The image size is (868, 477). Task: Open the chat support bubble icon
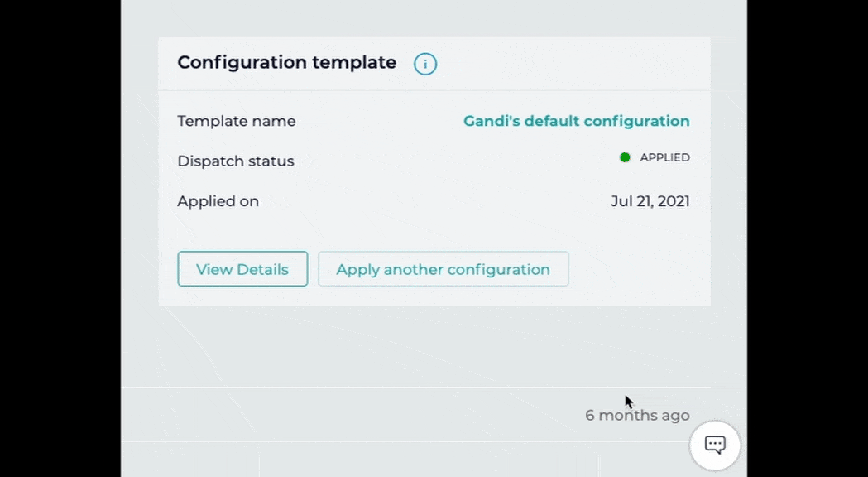[715, 445]
